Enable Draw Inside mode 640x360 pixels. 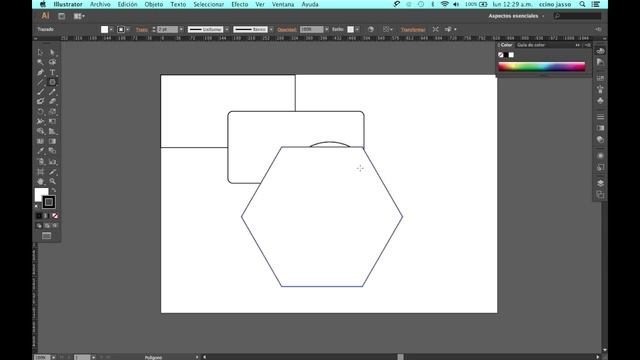pos(55,225)
